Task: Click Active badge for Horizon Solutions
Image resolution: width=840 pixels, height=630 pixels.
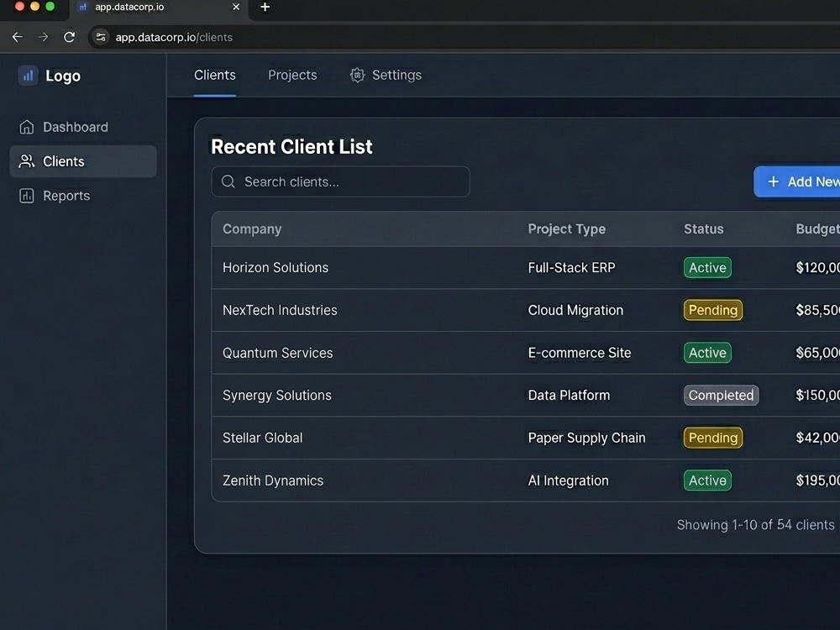Action: pos(707,267)
